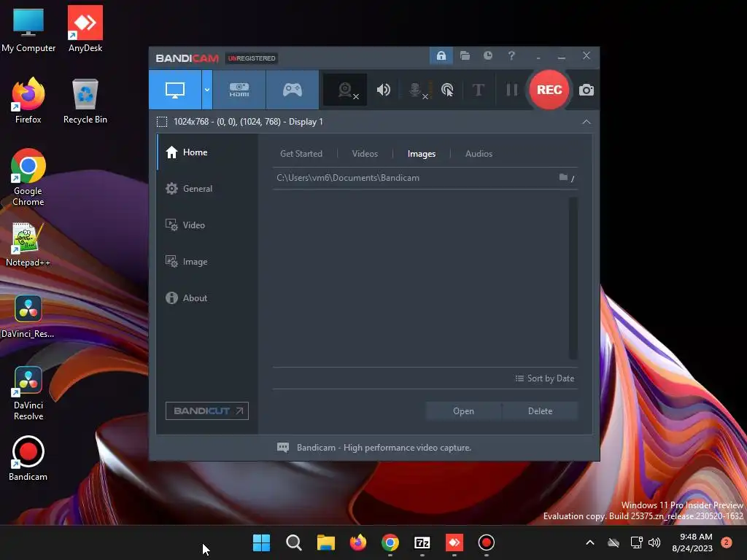Open Bandicam help question mark icon
Screen dimensions: 747x560
tap(511, 55)
